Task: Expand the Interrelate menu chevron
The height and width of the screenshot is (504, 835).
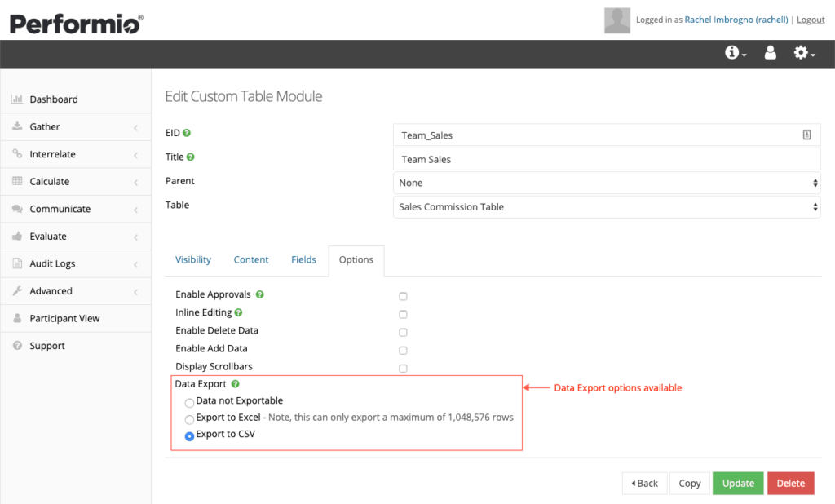Action: [136, 155]
